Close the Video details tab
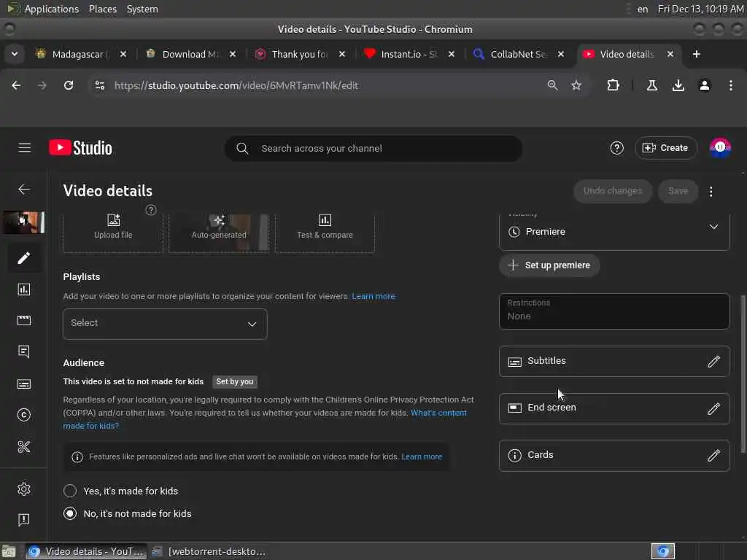This screenshot has width=747, height=560. point(670,54)
